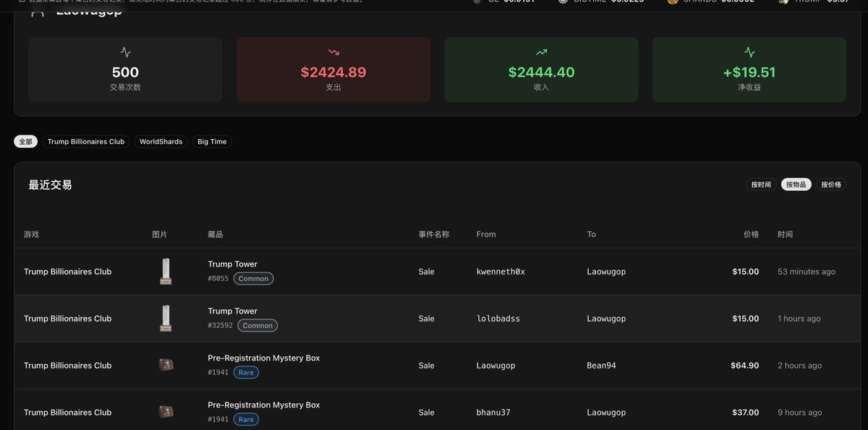Click item ID #1941 in bhanu37 row
This screenshot has width=868, height=430.
pos(218,420)
